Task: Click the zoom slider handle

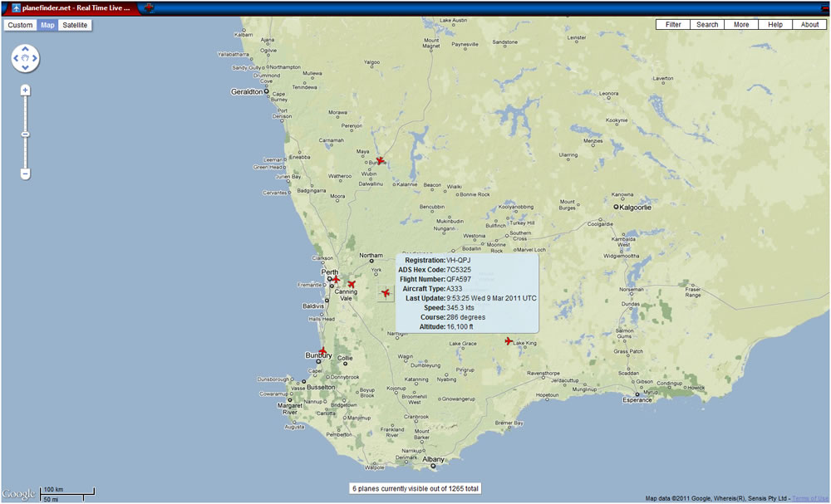Action: (25, 135)
